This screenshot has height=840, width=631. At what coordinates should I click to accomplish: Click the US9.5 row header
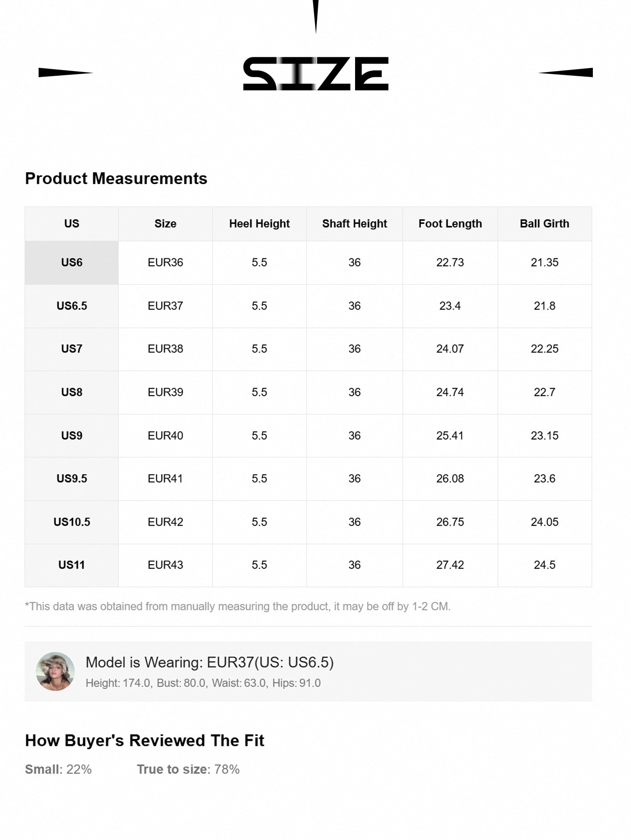pyautogui.click(x=72, y=479)
